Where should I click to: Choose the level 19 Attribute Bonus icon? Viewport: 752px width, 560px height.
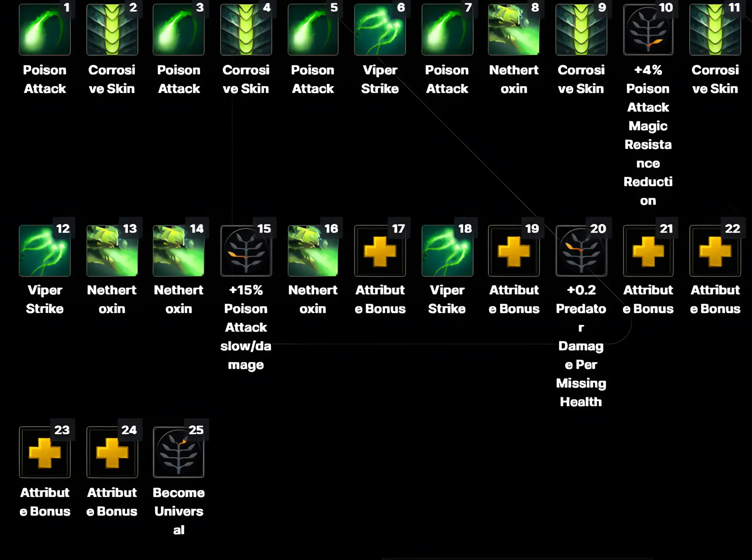tap(514, 251)
